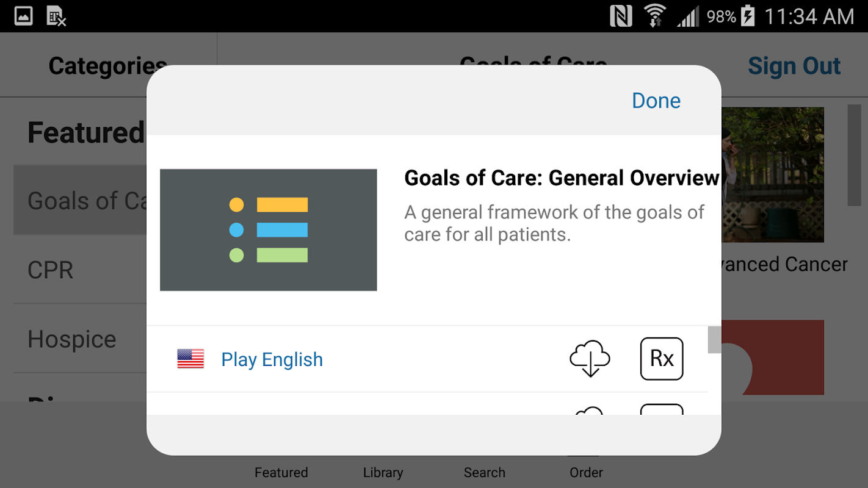Viewport: 868px width, 488px height.
Task: Open the Order tab
Action: click(586, 472)
